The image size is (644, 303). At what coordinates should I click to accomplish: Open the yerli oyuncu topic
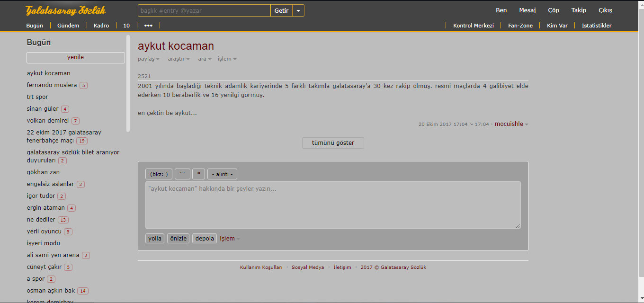pos(44,232)
